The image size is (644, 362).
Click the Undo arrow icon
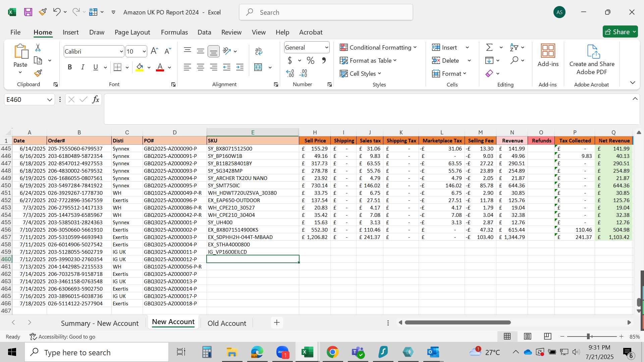click(56, 12)
